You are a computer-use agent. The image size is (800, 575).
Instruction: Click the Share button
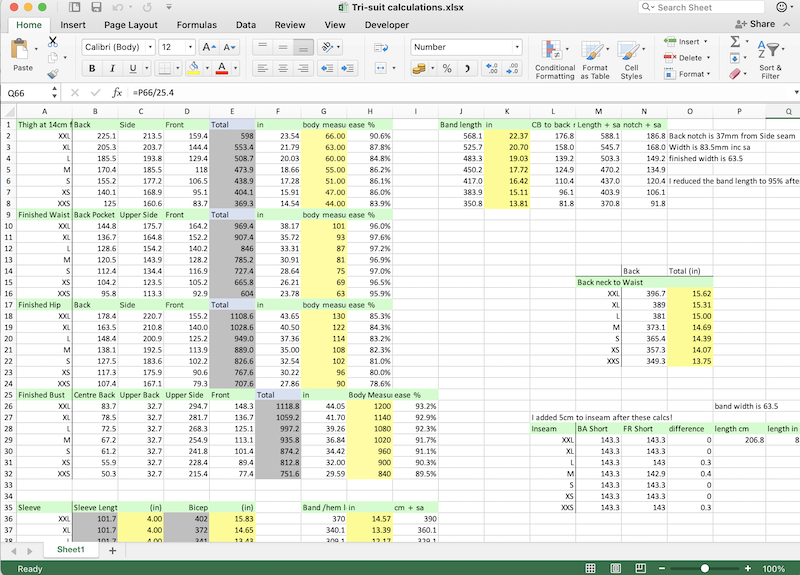pyautogui.click(x=755, y=24)
